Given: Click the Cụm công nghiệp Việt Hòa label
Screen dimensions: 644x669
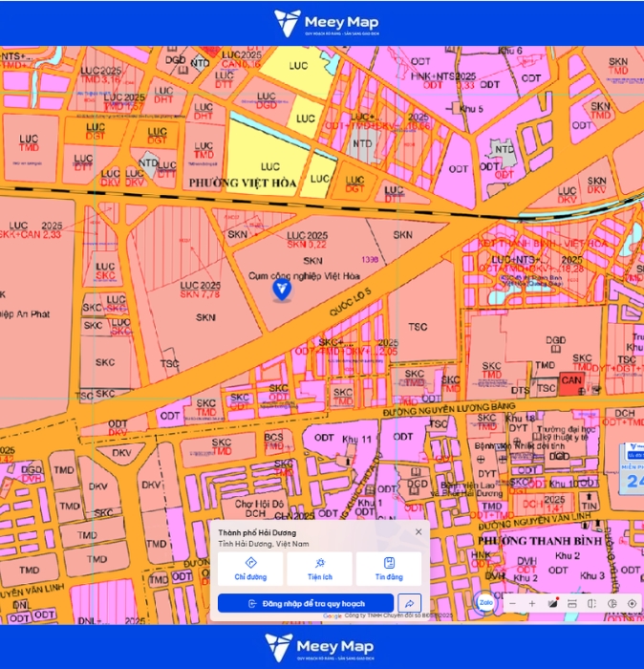Looking at the screenshot, I should pyautogui.click(x=304, y=276).
